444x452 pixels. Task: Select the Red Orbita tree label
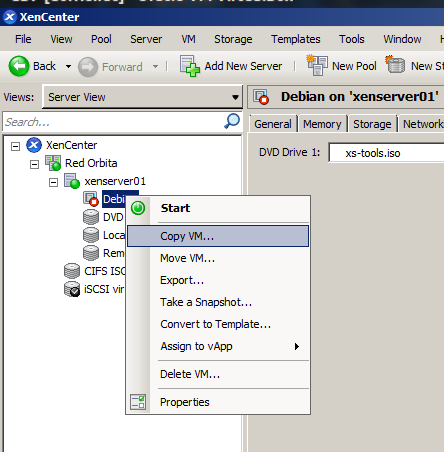[x=91, y=163]
